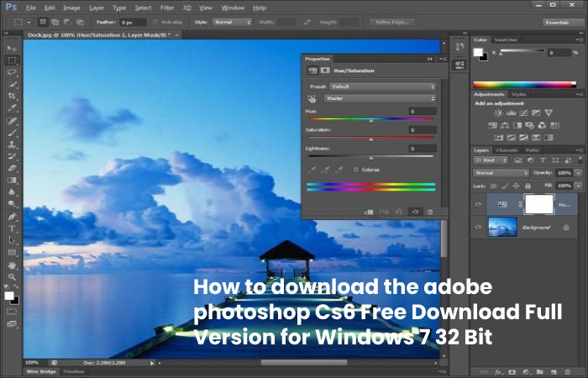Select the Zoom tool
588x378 pixels.
tap(12, 277)
